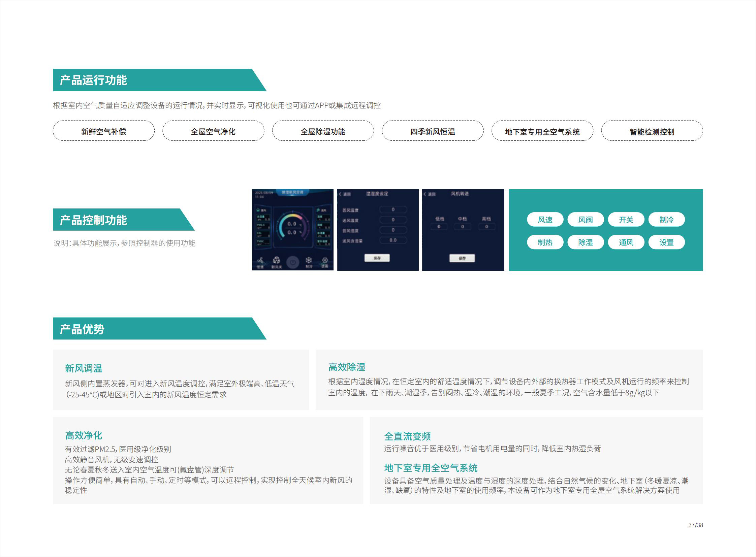Click the 回风温度 value field
The width and height of the screenshot is (756, 557).
[x=393, y=210]
